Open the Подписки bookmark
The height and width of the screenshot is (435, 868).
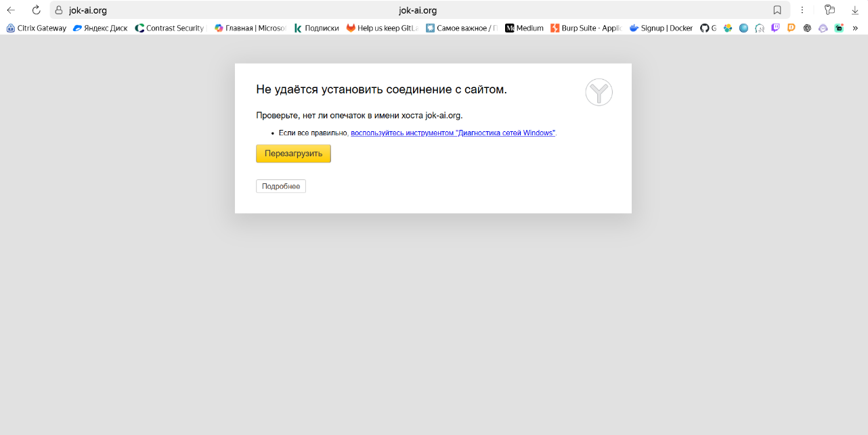click(316, 28)
